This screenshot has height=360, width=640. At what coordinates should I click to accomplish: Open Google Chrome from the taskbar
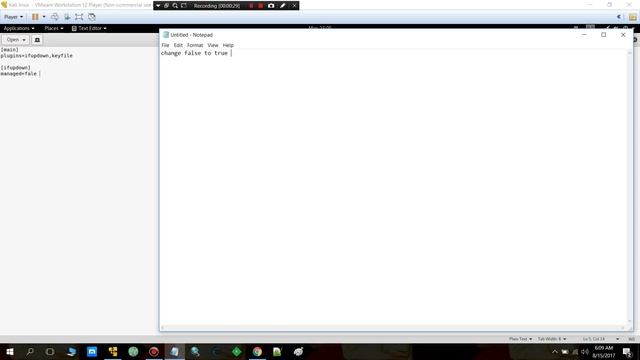pyautogui.click(x=257, y=351)
